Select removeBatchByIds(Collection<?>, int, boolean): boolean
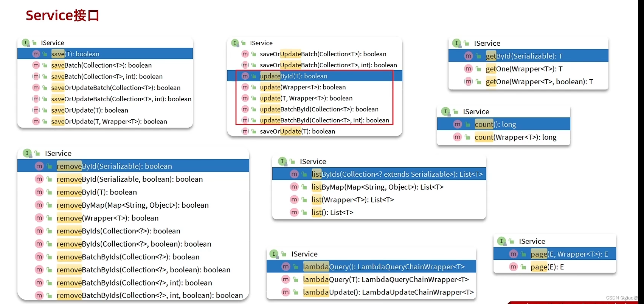The width and height of the screenshot is (644, 304). click(150, 295)
